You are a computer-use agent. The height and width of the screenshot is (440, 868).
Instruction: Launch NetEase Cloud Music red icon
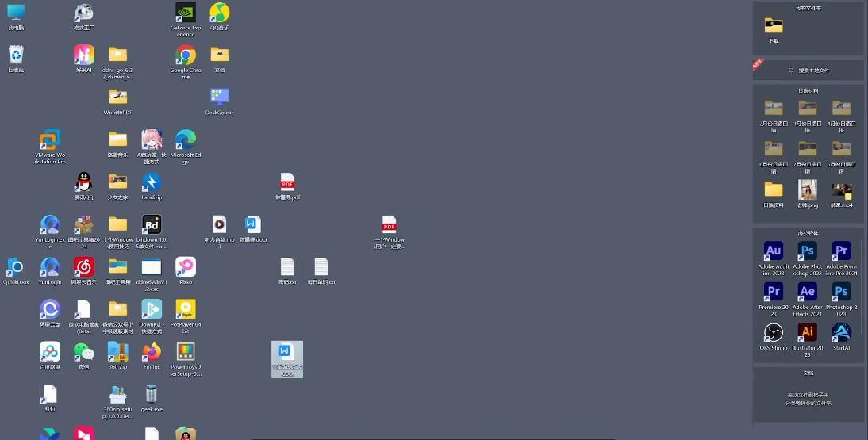coord(83,266)
